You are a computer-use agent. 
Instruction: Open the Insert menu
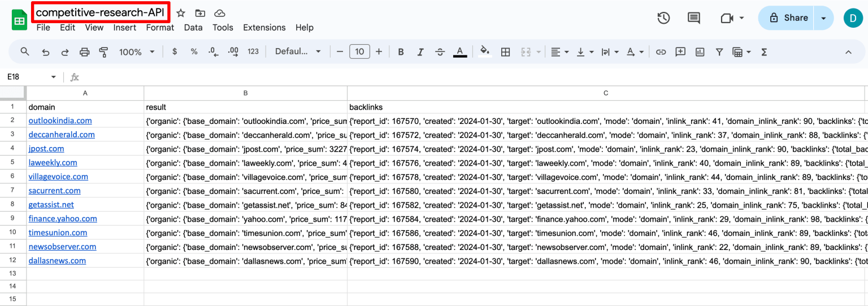pos(125,28)
